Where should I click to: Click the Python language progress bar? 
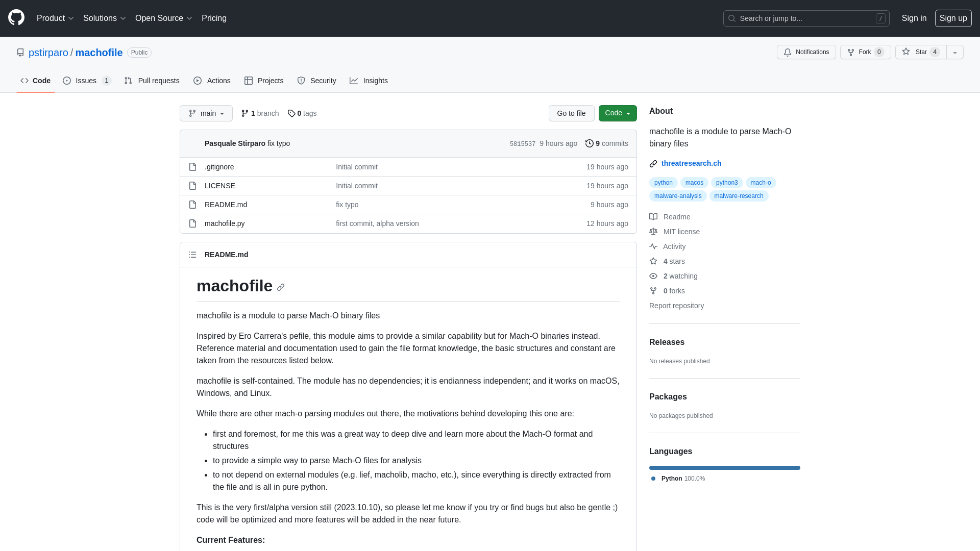(x=725, y=468)
